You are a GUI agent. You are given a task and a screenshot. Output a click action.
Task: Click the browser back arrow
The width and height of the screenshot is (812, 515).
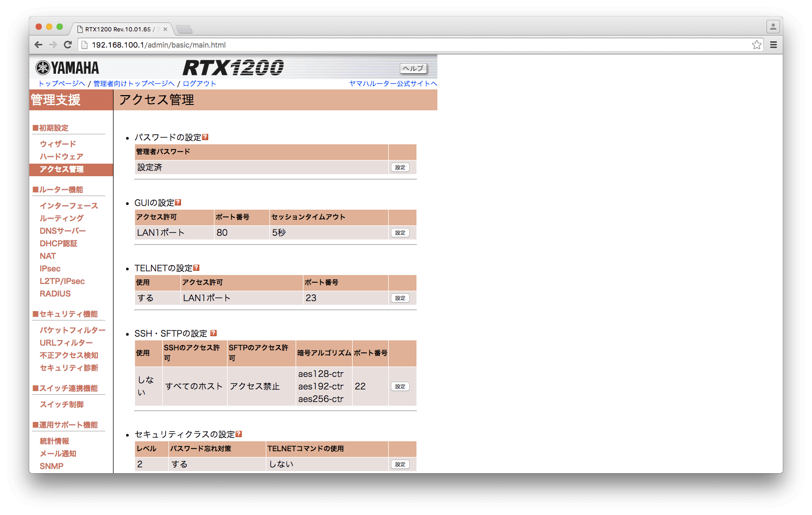38,45
